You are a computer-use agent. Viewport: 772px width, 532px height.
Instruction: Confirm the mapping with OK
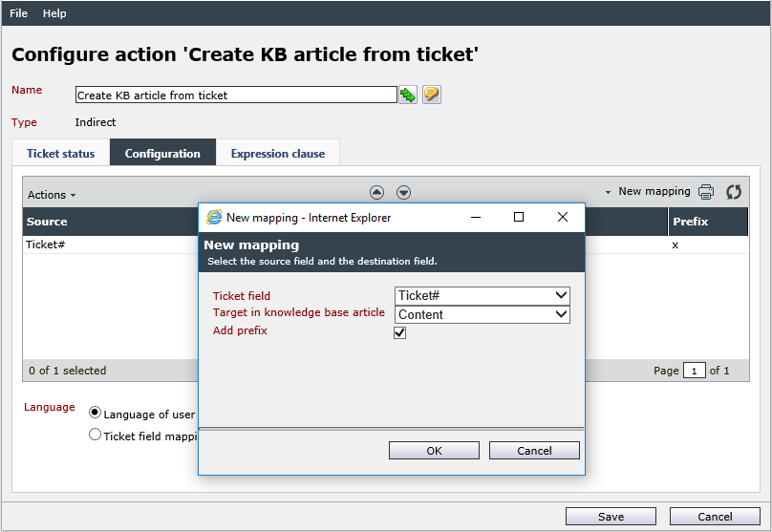coord(434,450)
